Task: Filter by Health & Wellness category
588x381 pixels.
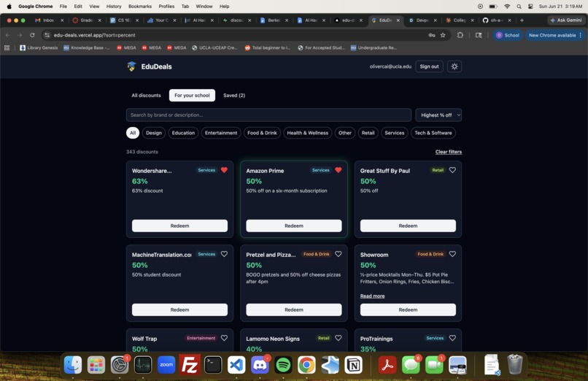Action: point(308,133)
